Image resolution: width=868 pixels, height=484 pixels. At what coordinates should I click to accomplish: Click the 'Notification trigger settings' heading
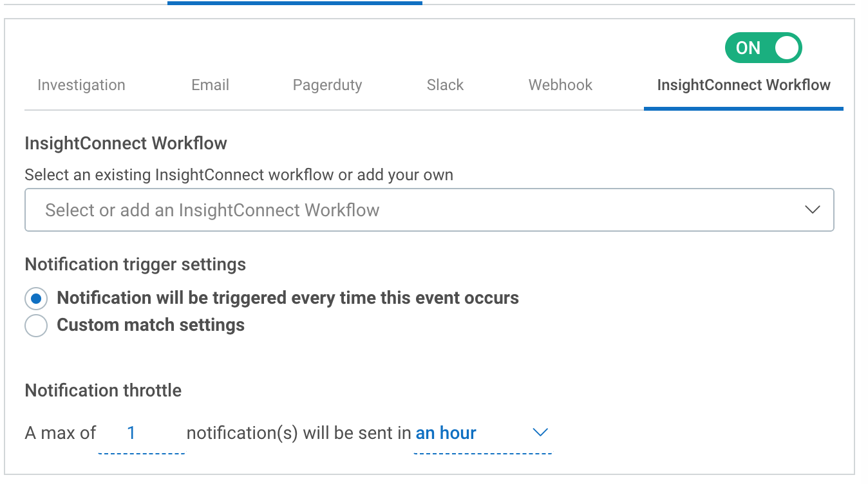135,265
